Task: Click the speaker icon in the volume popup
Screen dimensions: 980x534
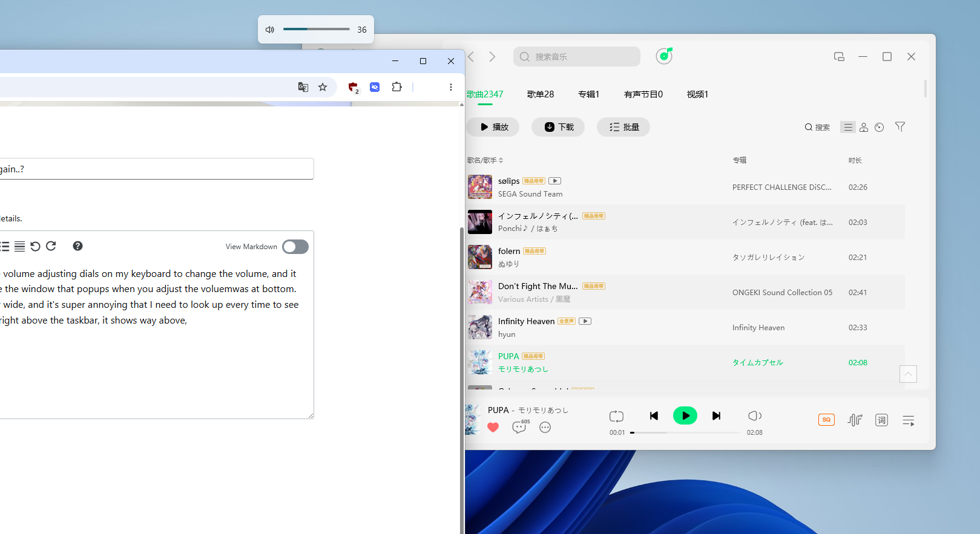Action: point(270,30)
